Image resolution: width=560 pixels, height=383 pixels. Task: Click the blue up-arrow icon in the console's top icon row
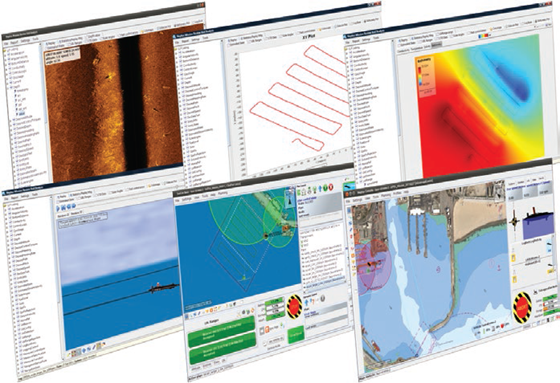click(320, 188)
